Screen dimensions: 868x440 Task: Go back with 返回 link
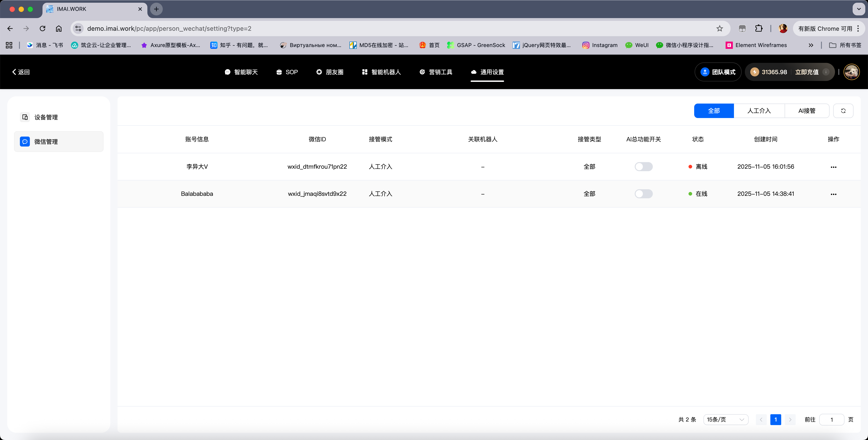(x=21, y=72)
